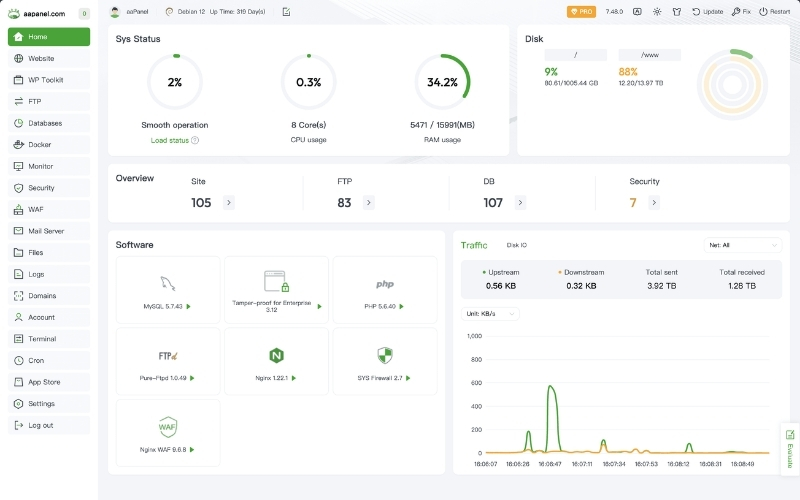Screen dimensions: 800x500
Task: Open the theme skin shirt icon
Action: tap(678, 12)
